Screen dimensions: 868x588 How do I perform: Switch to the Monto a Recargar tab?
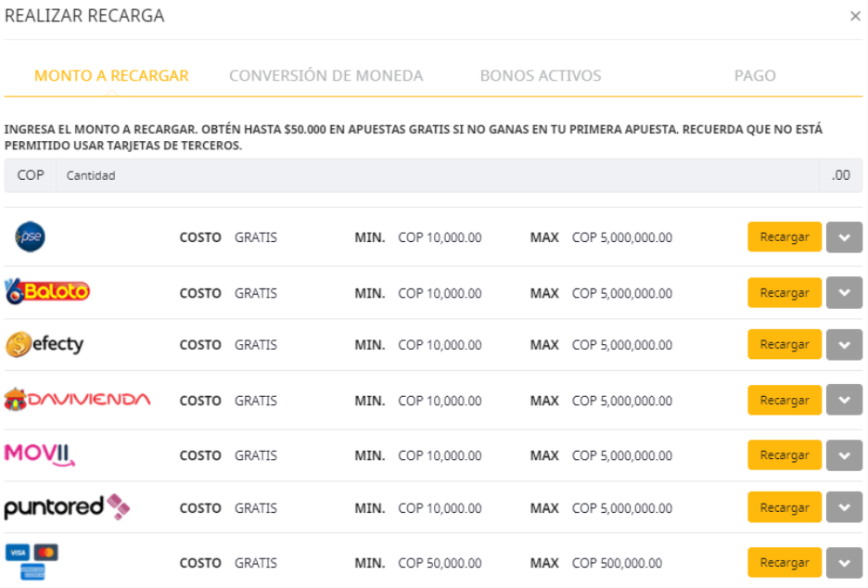pos(111,75)
